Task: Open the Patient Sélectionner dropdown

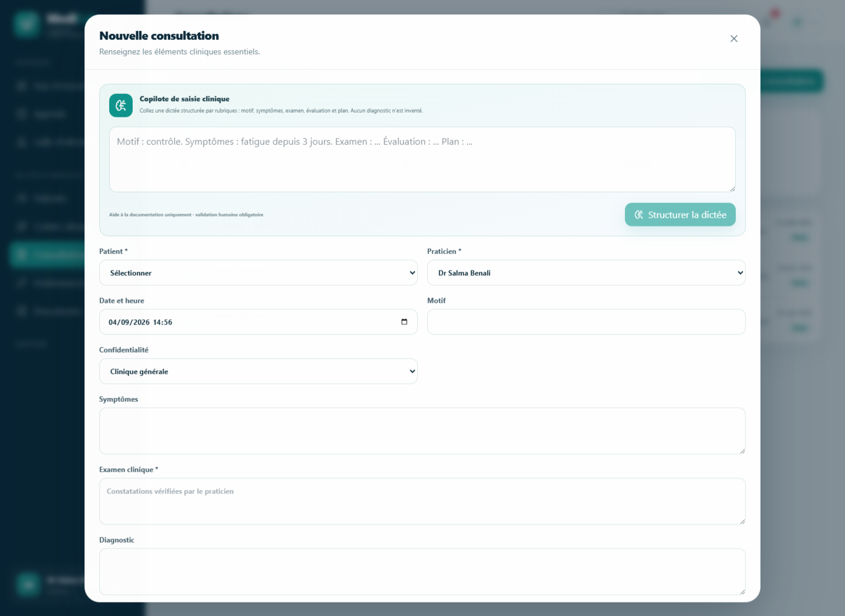Action: click(x=258, y=273)
